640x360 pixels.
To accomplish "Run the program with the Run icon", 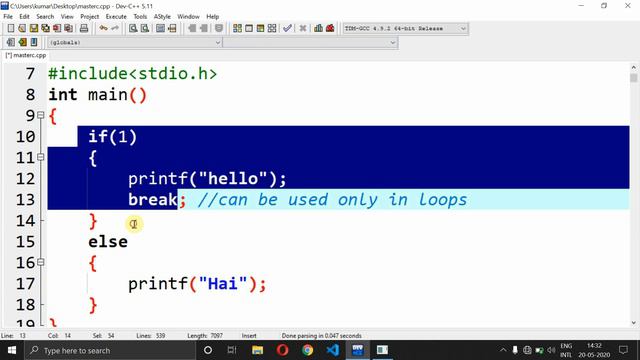I will [249, 28].
